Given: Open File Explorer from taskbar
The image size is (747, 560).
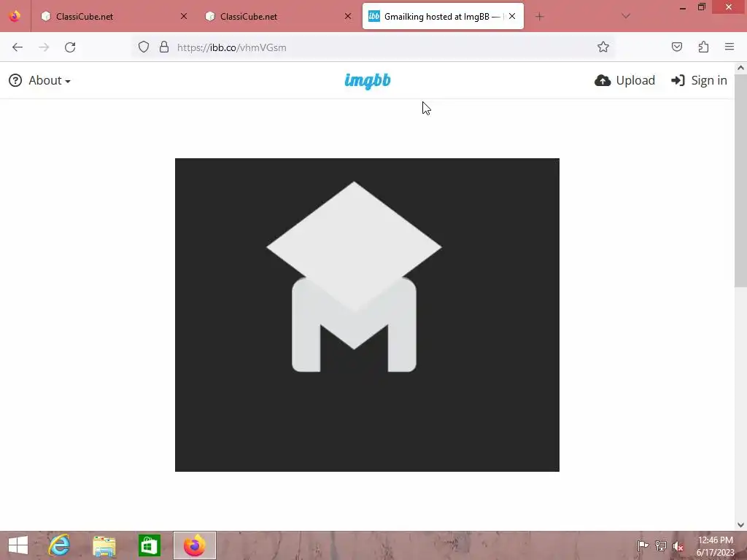Looking at the screenshot, I should pyautogui.click(x=104, y=545).
